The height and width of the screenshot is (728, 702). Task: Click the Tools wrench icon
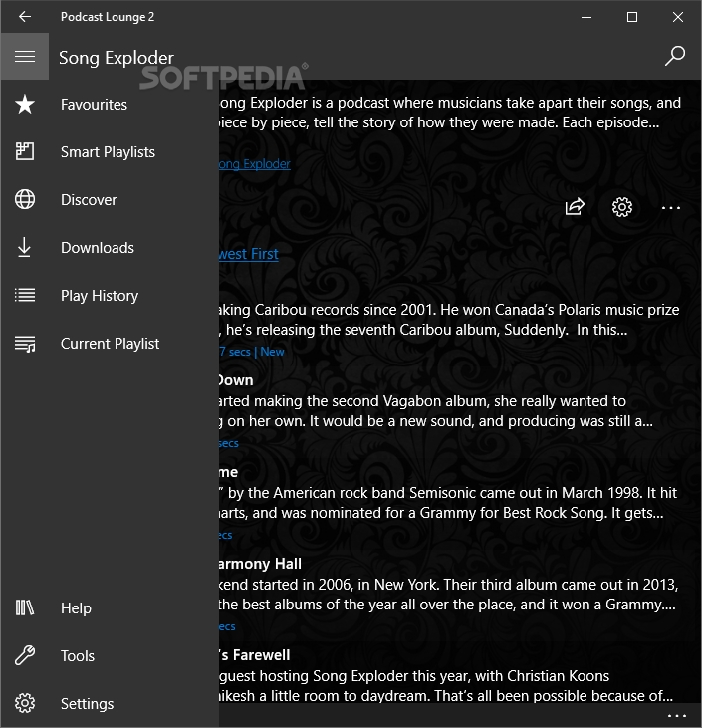(25, 655)
